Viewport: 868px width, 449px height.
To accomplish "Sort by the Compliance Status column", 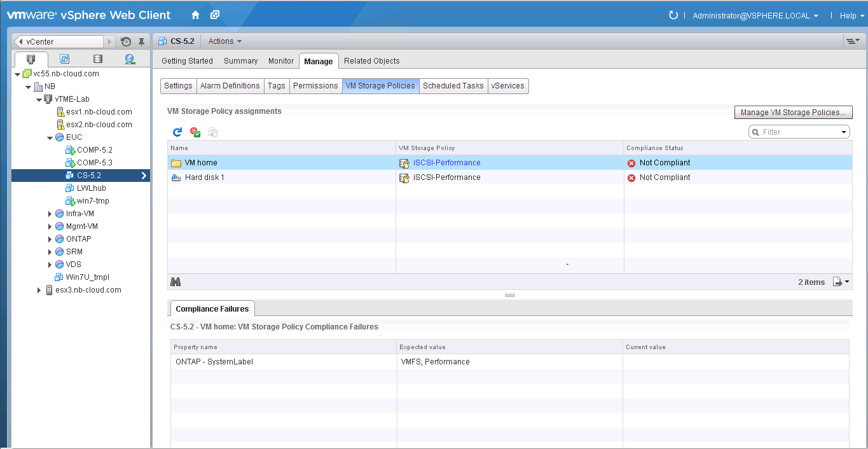I will [738, 148].
